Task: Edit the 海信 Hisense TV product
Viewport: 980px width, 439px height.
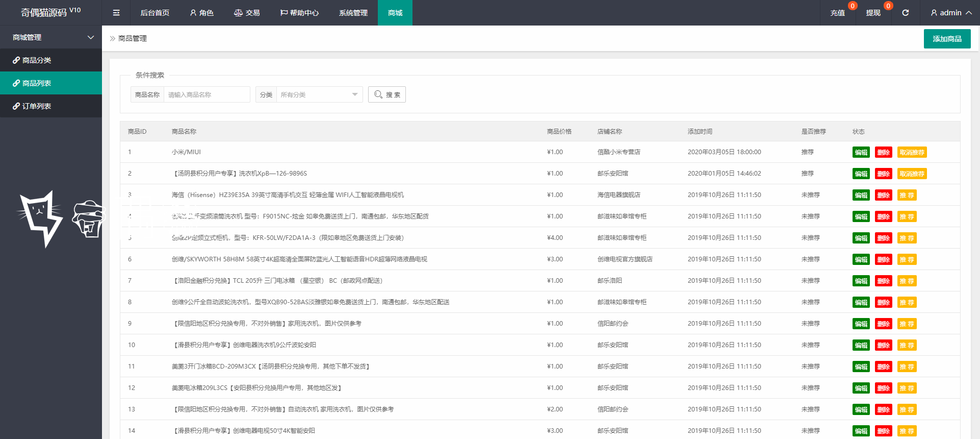Action: (x=861, y=195)
